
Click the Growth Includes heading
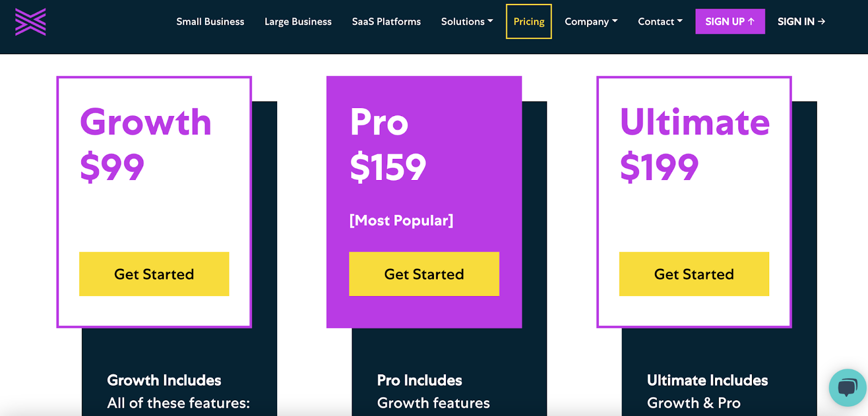(x=164, y=380)
